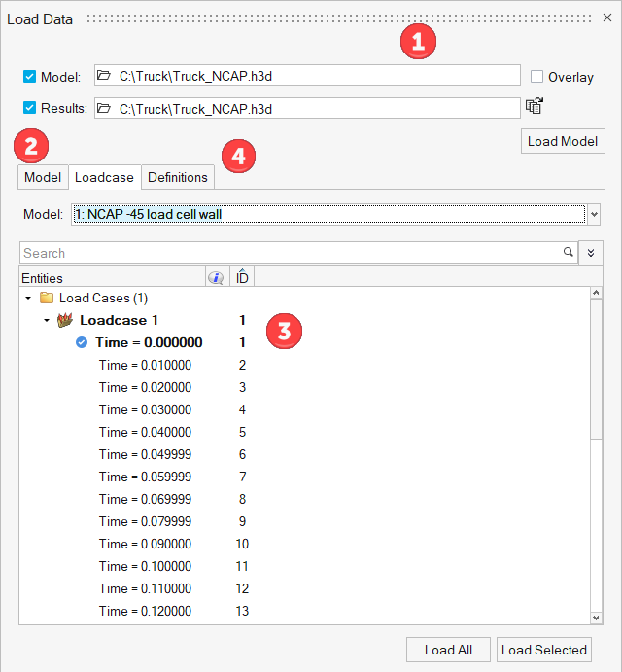Close the Load Data panel

point(607,18)
